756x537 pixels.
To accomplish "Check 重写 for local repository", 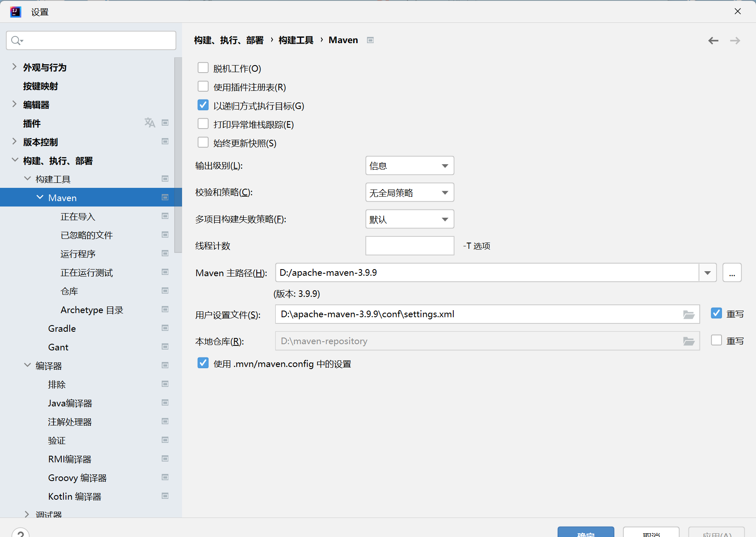I will (x=717, y=340).
